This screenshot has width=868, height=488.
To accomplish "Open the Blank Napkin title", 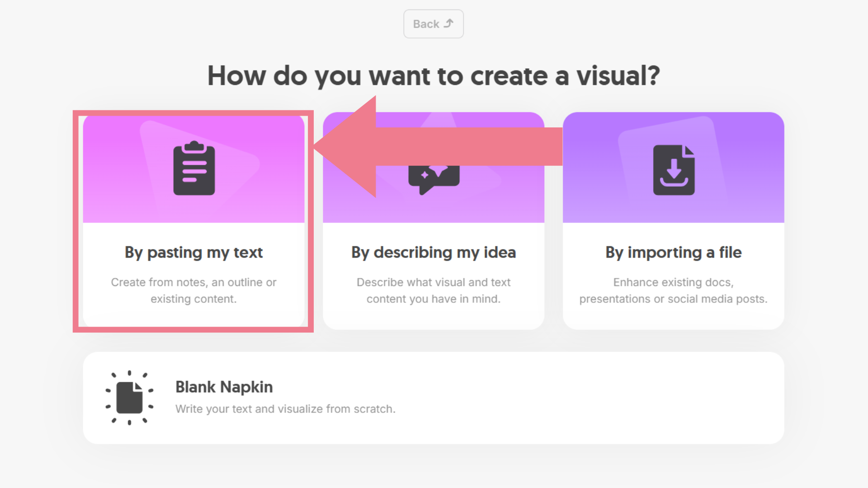I will point(224,387).
